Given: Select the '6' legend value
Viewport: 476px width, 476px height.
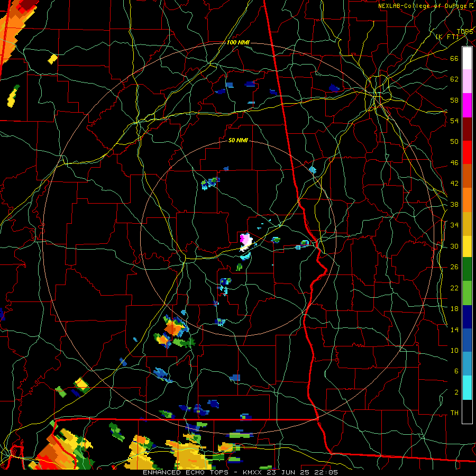Looking at the screenshot, I should [456, 371].
